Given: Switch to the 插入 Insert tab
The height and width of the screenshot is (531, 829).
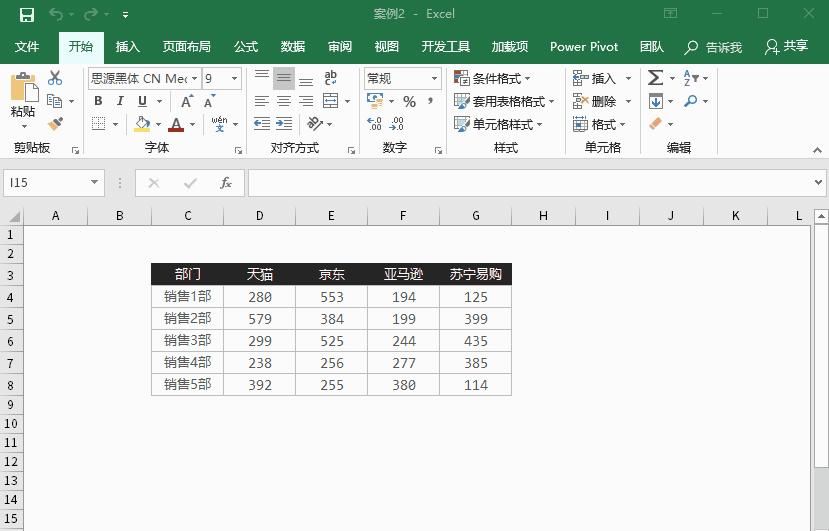Looking at the screenshot, I should [x=127, y=47].
